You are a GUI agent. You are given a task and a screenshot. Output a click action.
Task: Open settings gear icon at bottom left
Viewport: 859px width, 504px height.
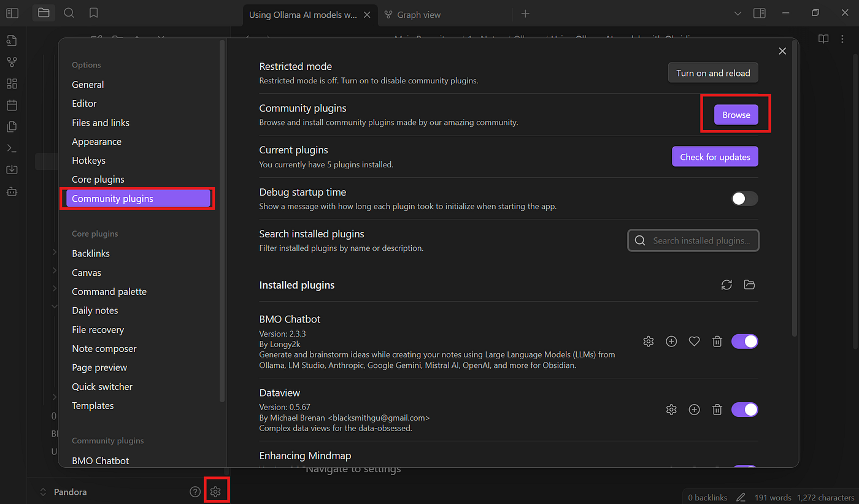pyautogui.click(x=215, y=492)
